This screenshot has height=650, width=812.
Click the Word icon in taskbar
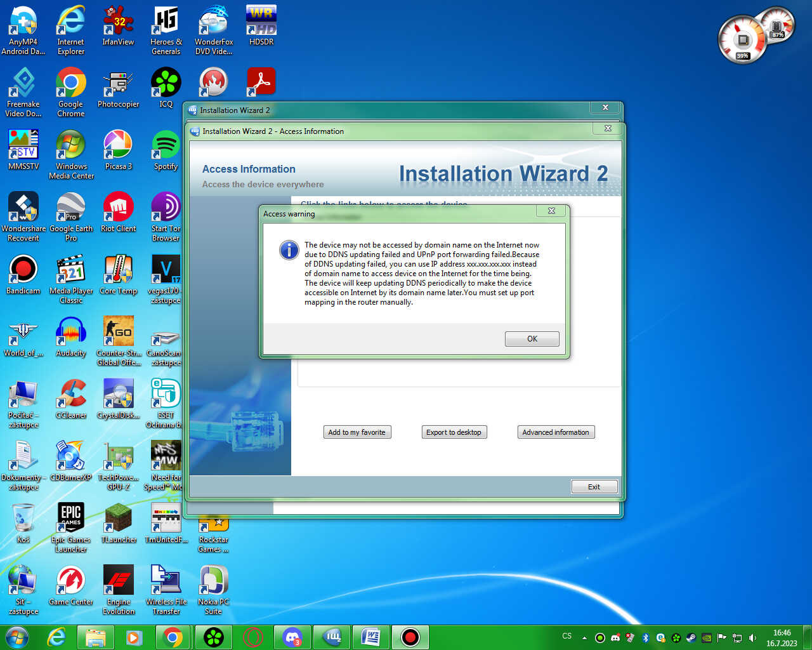370,637
